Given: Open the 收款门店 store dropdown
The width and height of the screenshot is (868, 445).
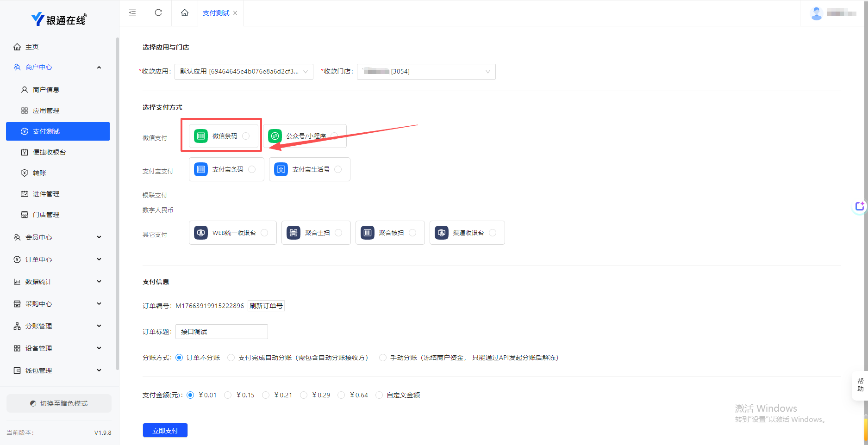Looking at the screenshot, I should (x=426, y=72).
